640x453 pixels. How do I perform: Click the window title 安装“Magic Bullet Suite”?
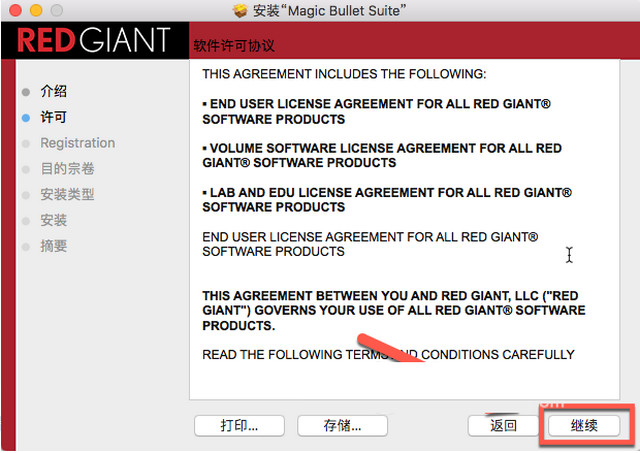coord(330,11)
